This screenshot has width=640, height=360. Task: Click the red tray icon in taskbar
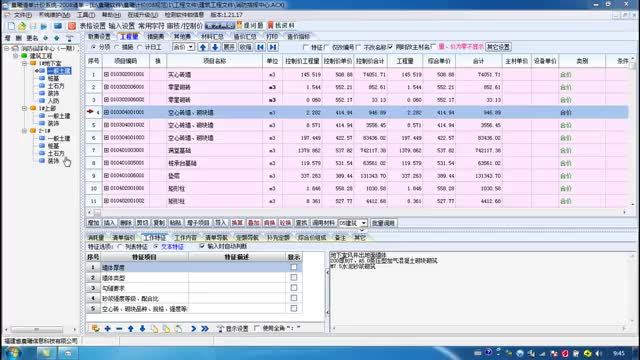pyautogui.click(x=565, y=353)
